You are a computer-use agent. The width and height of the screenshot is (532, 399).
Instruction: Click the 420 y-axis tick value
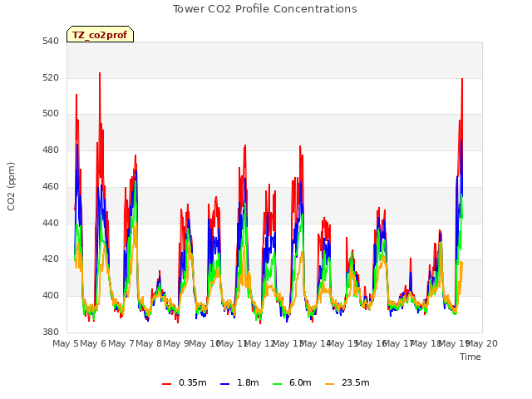[x=51, y=259]
